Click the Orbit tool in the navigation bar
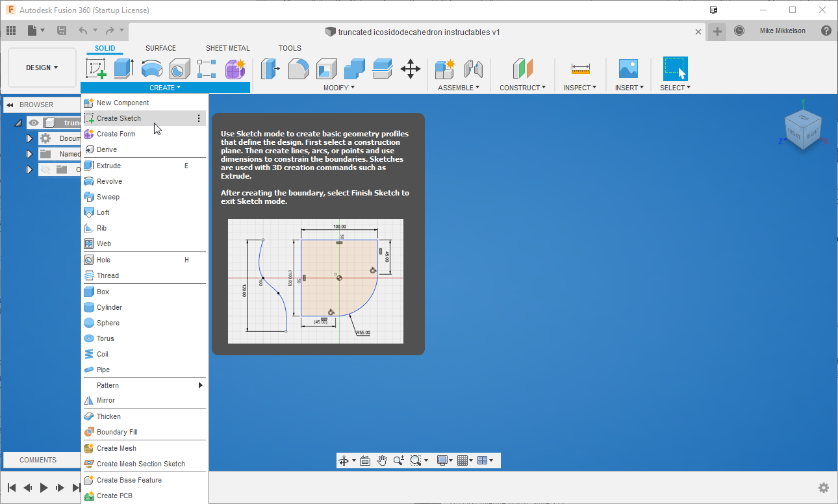 344,460
